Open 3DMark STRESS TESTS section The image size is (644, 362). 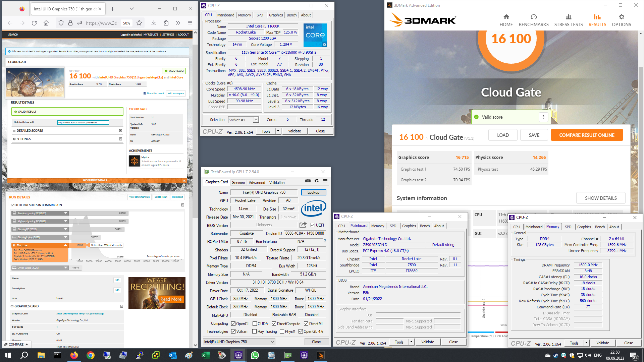(569, 20)
